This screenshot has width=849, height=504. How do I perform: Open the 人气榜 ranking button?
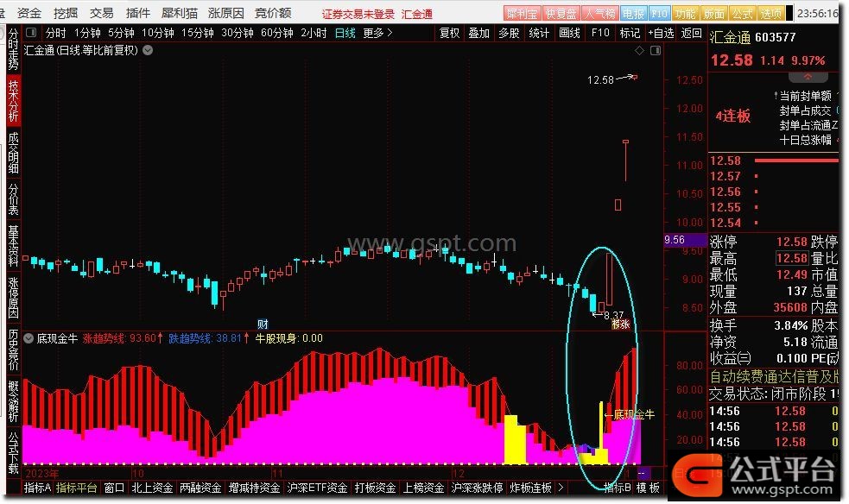(600, 13)
